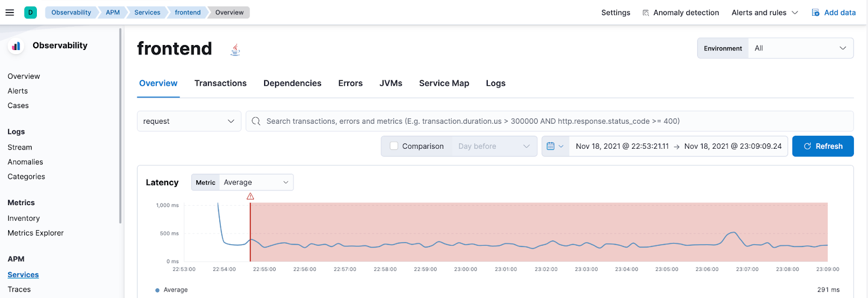Open the hamburger navigation menu
This screenshot has width=868, height=298.
pyautogui.click(x=10, y=12)
